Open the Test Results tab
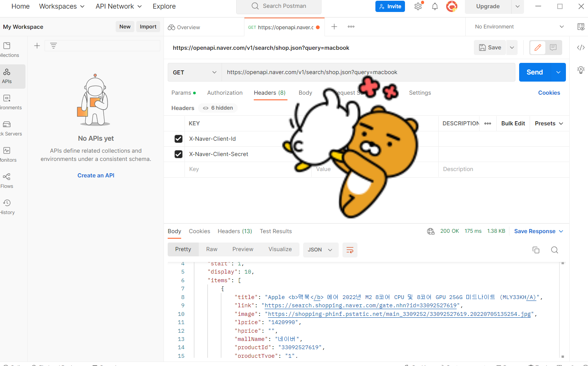 [x=276, y=231]
